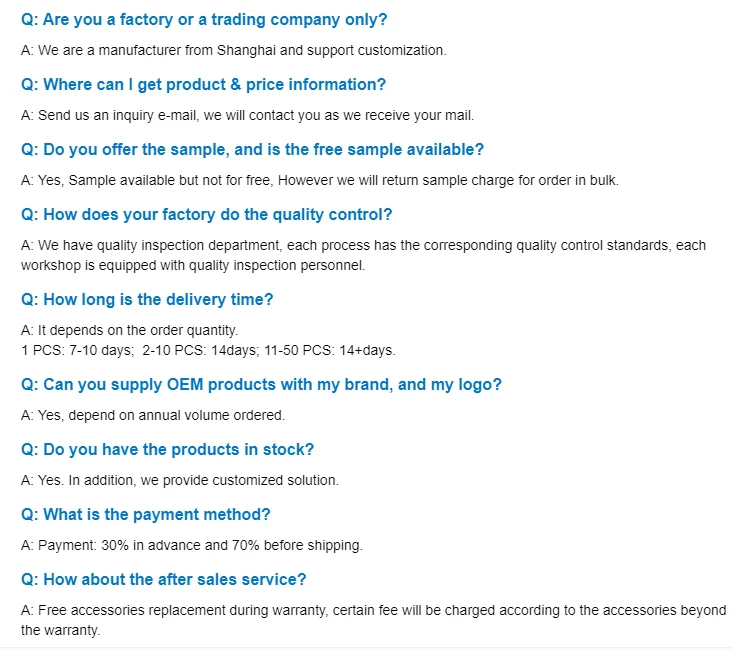Click the line listing 1 PCS: 7-10 days
This screenshot has height=650, width=732.
(208, 350)
